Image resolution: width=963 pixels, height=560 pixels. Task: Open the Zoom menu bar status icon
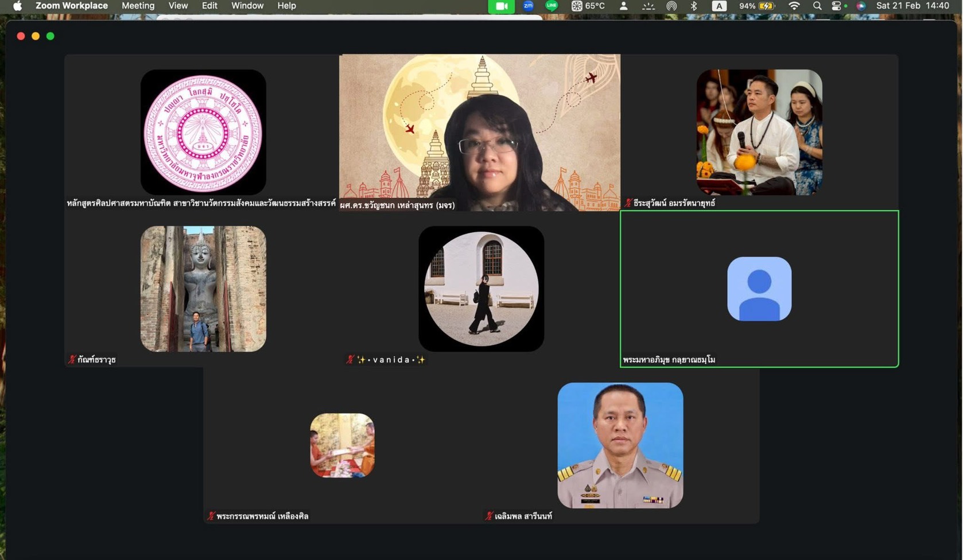[x=528, y=6]
